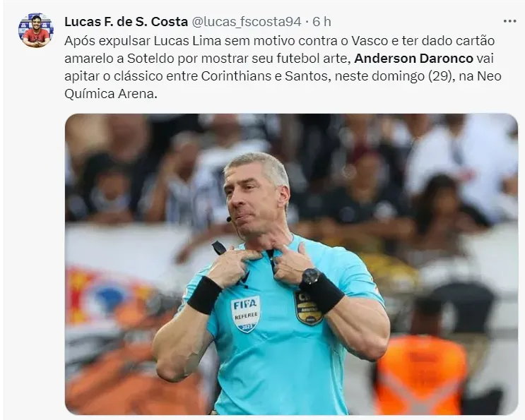Open the tweet via the 6 h timestamp

pyautogui.click(x=322, y=22)
